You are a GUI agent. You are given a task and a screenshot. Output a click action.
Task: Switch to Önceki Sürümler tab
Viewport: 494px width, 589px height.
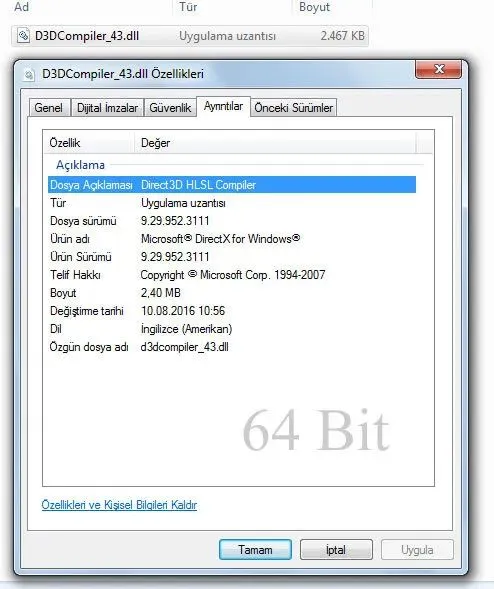tap(293, 108)
